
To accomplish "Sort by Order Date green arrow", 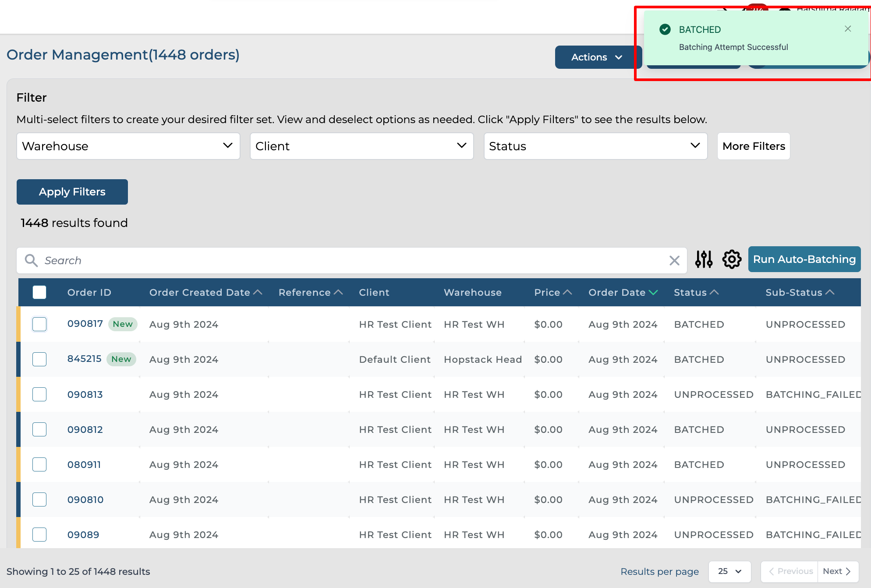I will [x=653, y=292].
